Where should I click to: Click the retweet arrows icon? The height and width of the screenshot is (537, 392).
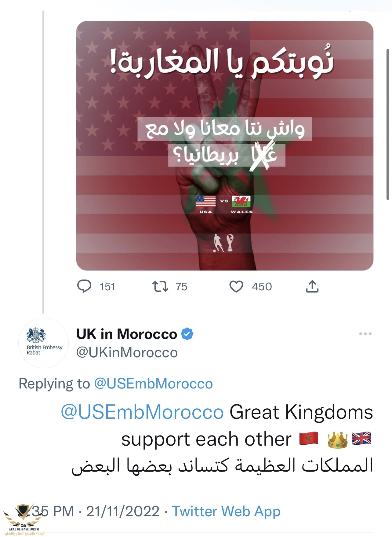[160, 286]
